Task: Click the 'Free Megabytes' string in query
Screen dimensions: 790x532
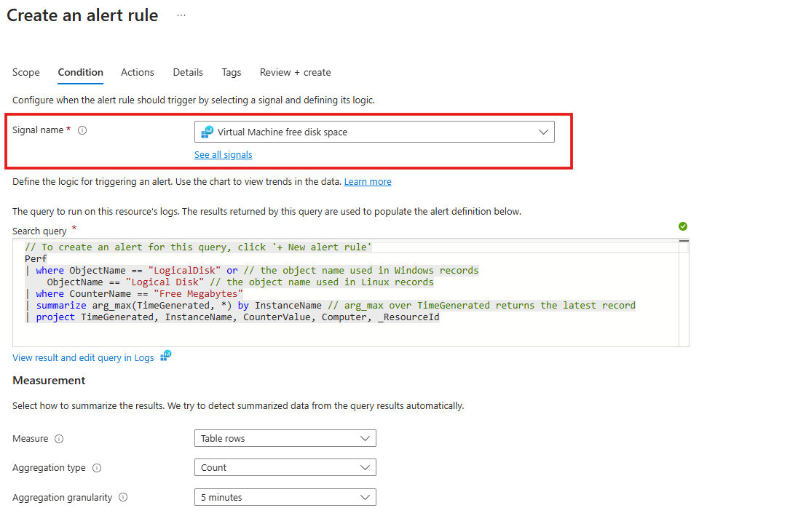Action: tap(199, 294)
